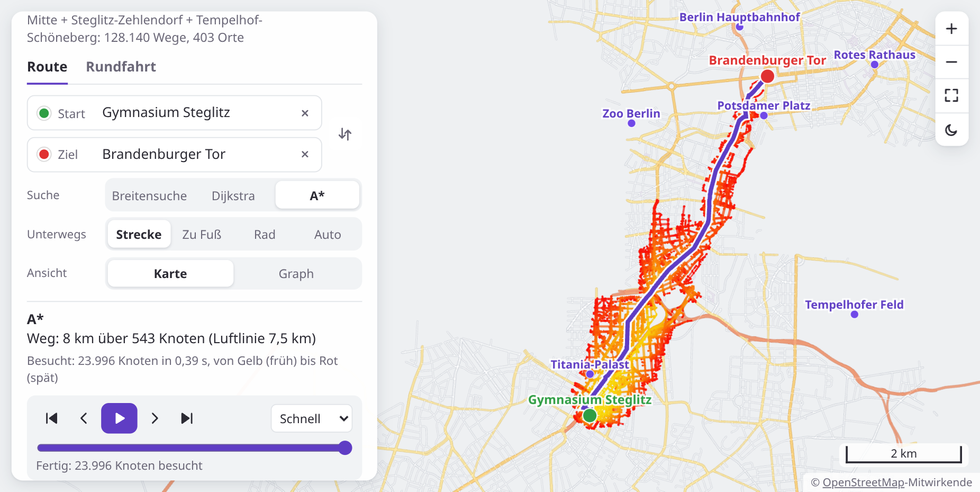Select the Tempelhofer Feld map point
980x492 pixels.
coord(855,315)
